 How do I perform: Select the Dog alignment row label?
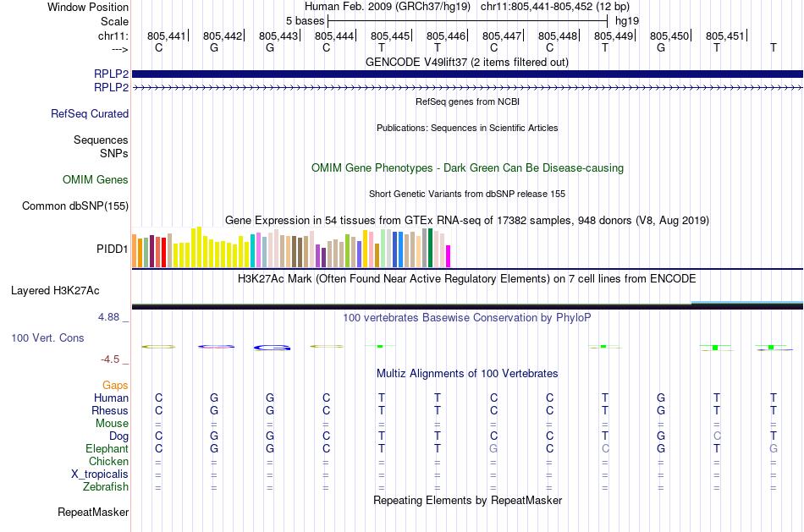tap(119, 436)
